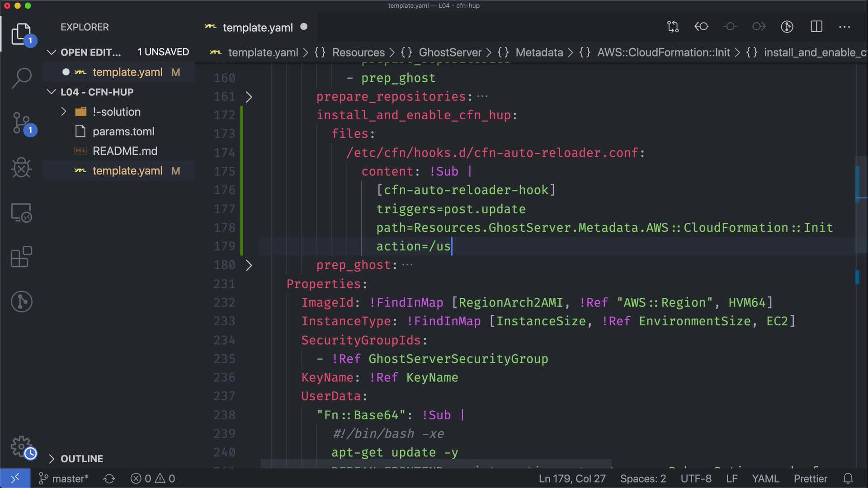Screen dimensions: 868x488
Task: Click the Split Editor Right icon
Action: [816, 27]
